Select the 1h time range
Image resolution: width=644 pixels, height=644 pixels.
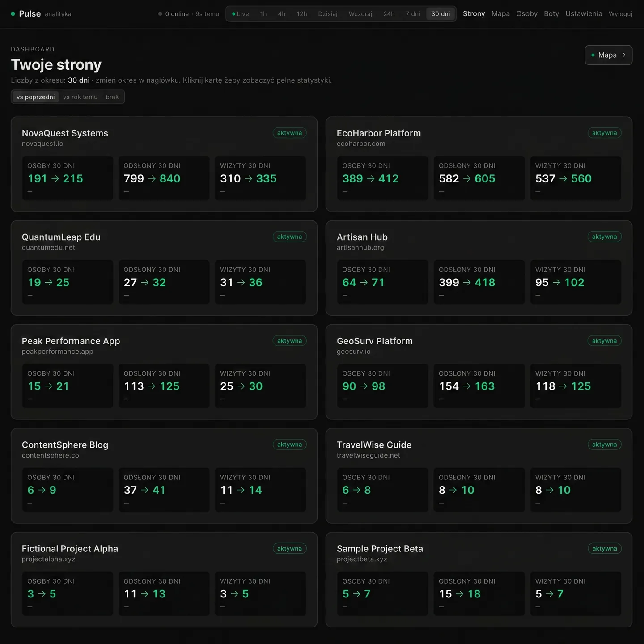(x=263, y=14)
